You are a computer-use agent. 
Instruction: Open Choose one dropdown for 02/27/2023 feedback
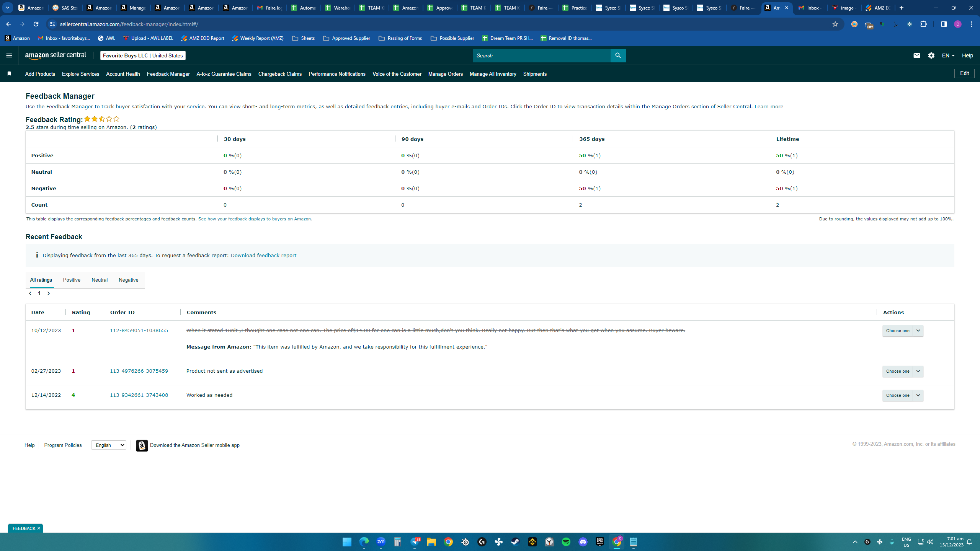pos(903,371)
